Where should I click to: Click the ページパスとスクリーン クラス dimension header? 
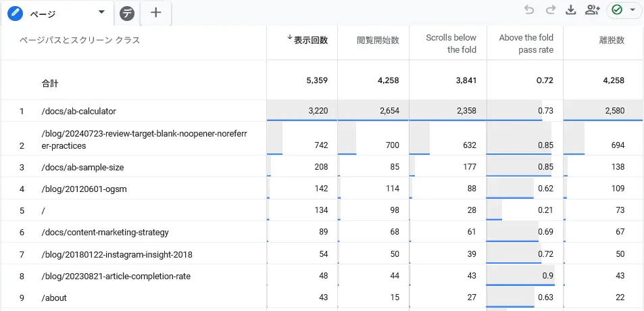tap(80, 40)
